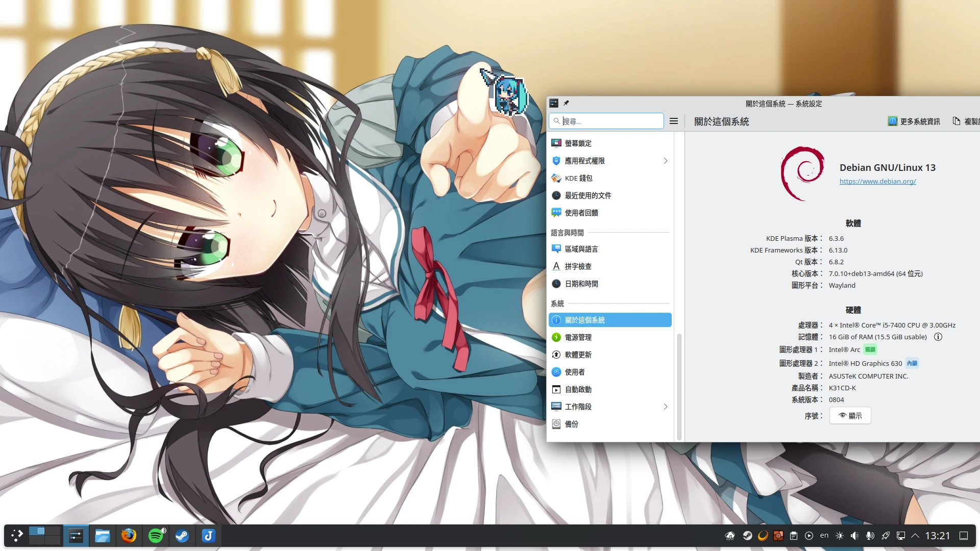Viewport: 980px width, 551px height.
Task: Open Spotify from the taskbar
Action: (156, 536)
